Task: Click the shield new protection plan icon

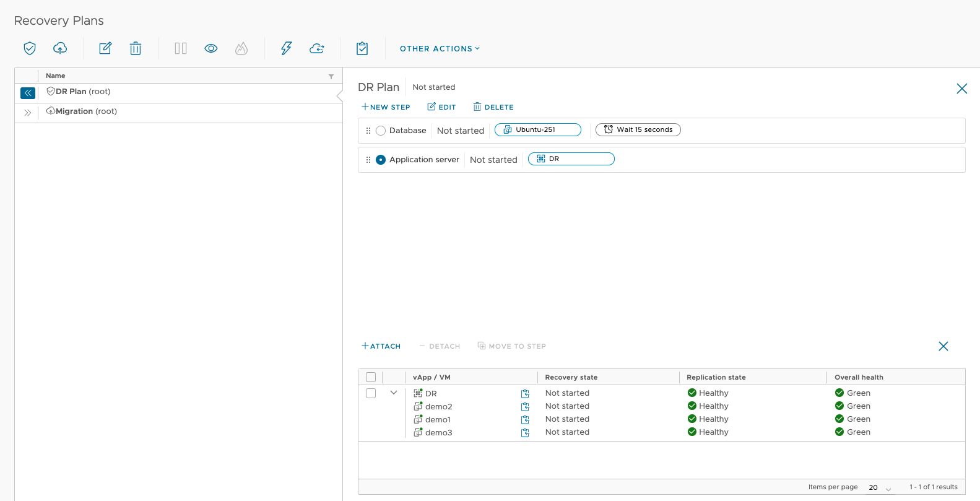Action: (30, 48)
